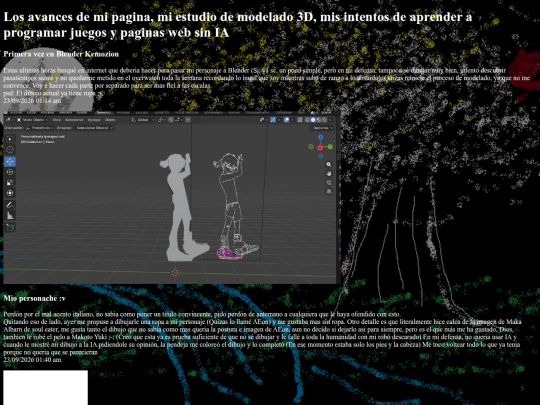Click the dim green negative Y gizmo handle
This screenshot has width=540, height=405.
311,147
